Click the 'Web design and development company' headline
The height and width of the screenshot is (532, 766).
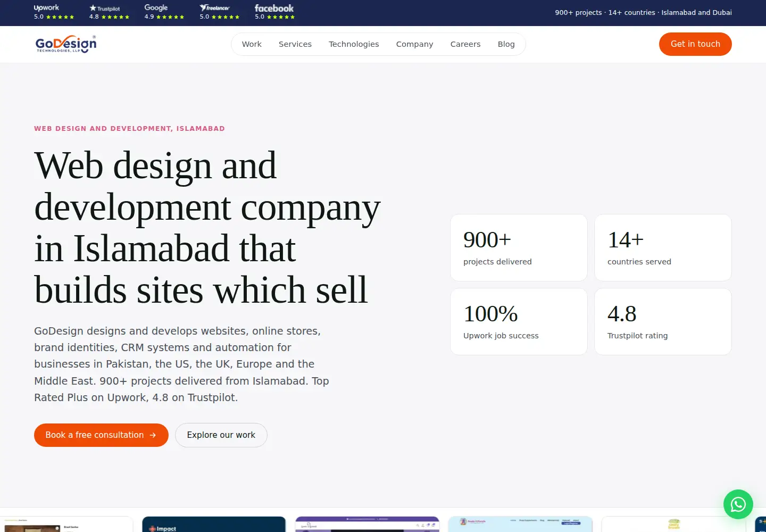coord(207,228)
